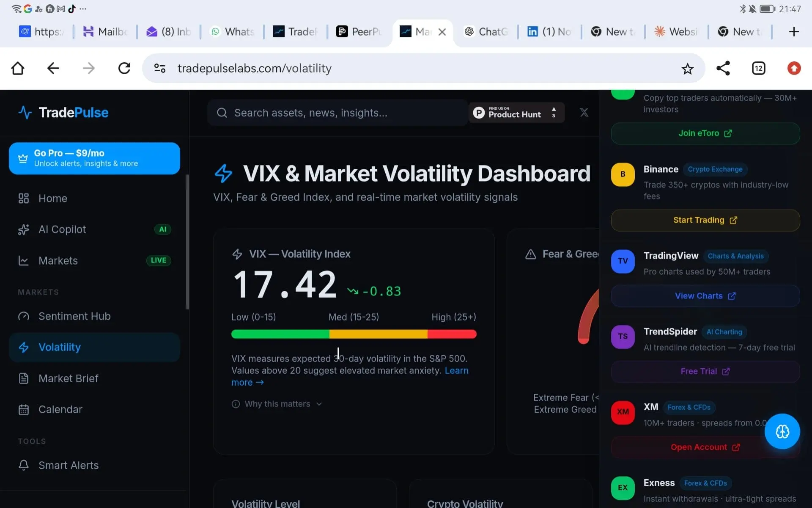Click Join eToro button
This screenshot has width=812, height=508.
click(x=705, y=133)
